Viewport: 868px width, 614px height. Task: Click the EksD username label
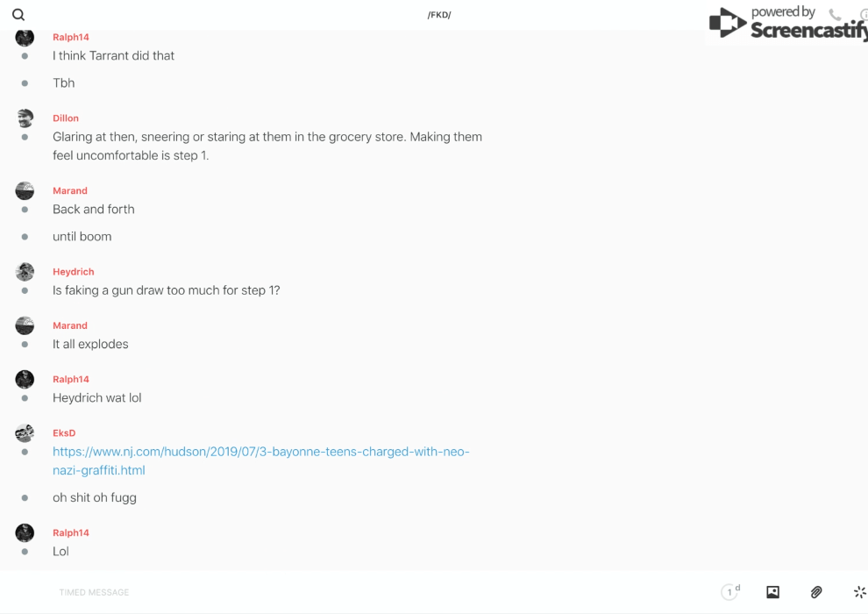64,433
